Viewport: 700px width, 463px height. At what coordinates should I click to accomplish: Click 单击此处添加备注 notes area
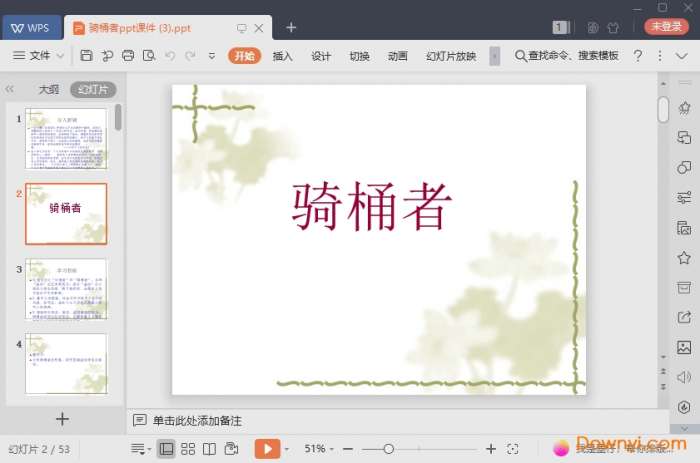coord(197,421)
